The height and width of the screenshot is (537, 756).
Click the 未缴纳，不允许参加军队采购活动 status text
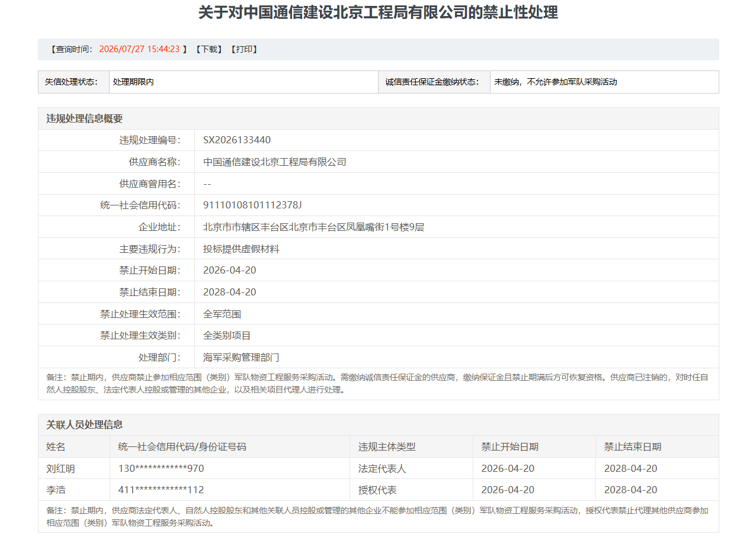click(x=556, y=82)
